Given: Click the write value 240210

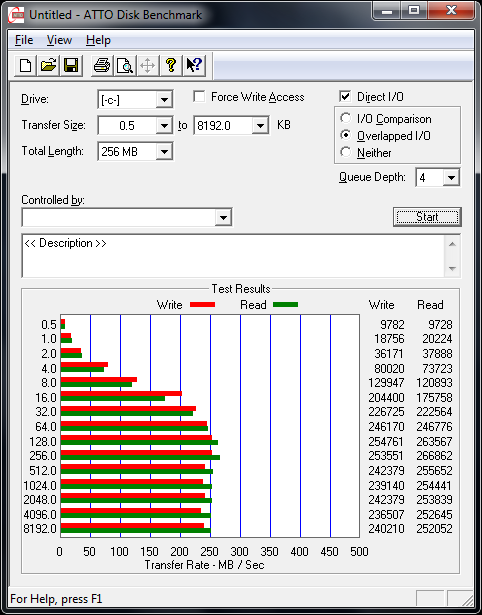Looking at the screenshot, I should [x=386, y=529].
